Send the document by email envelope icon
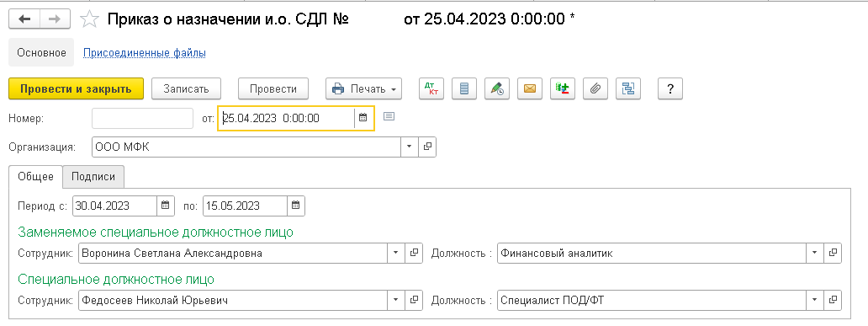This screenshot has width=868, height=326. pyautogui.click(x=530, y=88)
